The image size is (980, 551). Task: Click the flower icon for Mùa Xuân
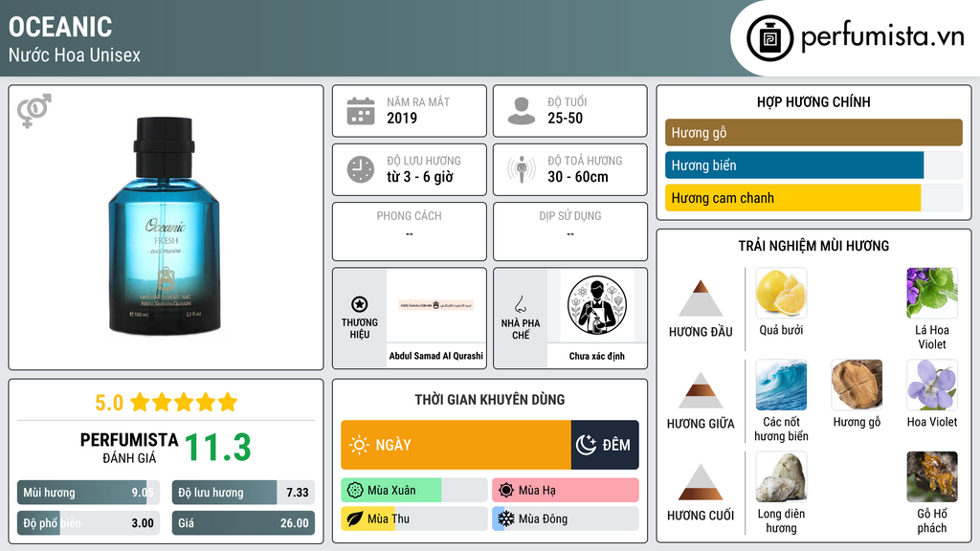click(x=355, y=491)
